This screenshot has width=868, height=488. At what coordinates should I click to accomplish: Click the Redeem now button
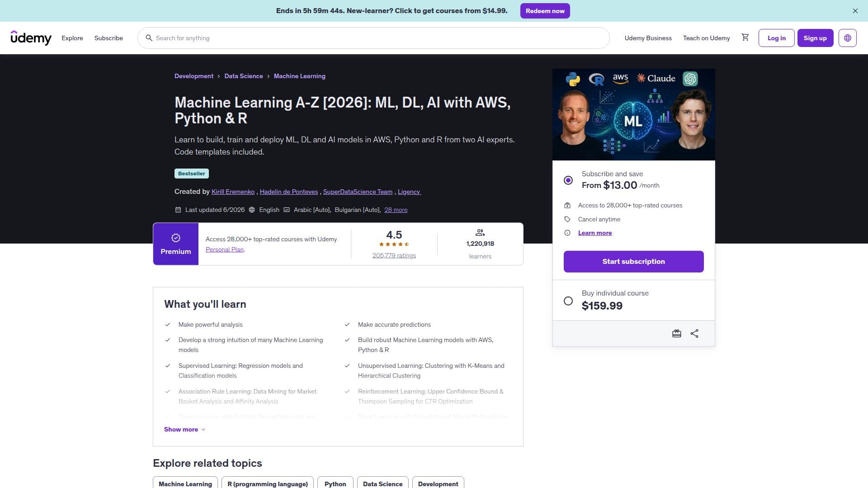pyautogui.click(x=545, y=11)
